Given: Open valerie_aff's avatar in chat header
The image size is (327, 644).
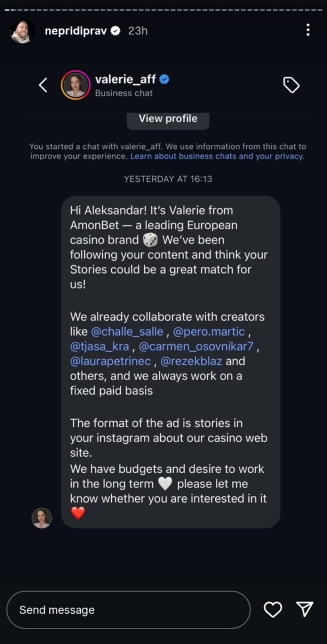Looking at the screenshot, I should (75, 85).
